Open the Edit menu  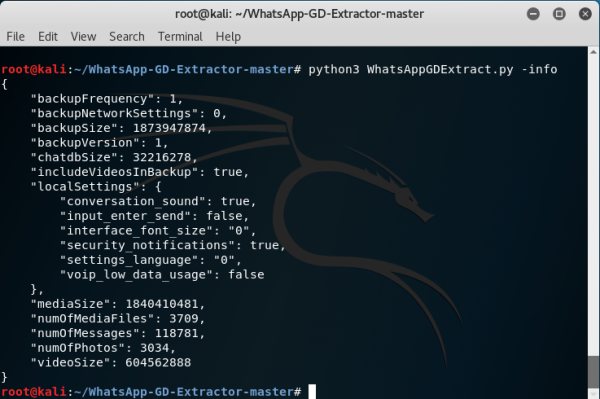click(47, 37)
